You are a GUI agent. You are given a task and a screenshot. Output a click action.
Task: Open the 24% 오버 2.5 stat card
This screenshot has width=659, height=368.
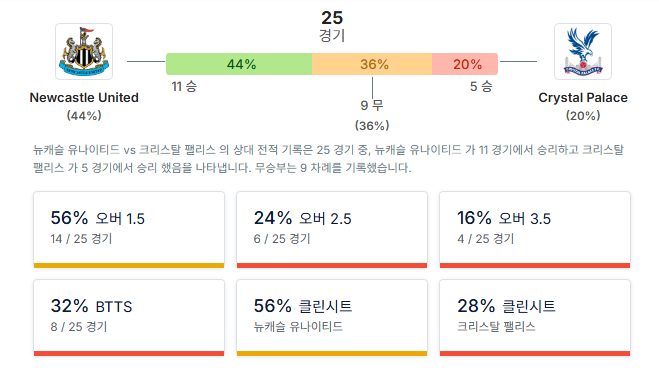[332, 229]
